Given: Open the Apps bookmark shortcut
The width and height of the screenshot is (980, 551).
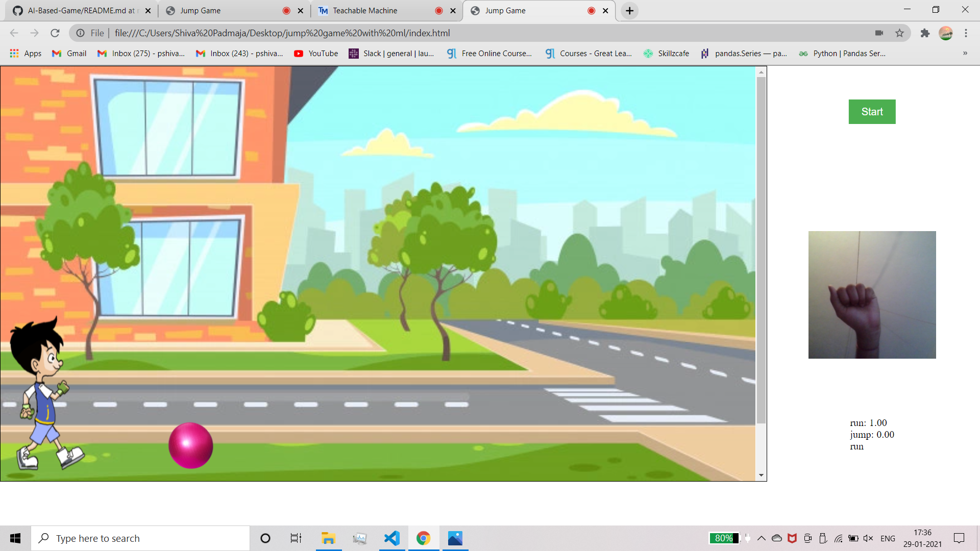Looking at the screenshot, I should click(x=26, y=54).
